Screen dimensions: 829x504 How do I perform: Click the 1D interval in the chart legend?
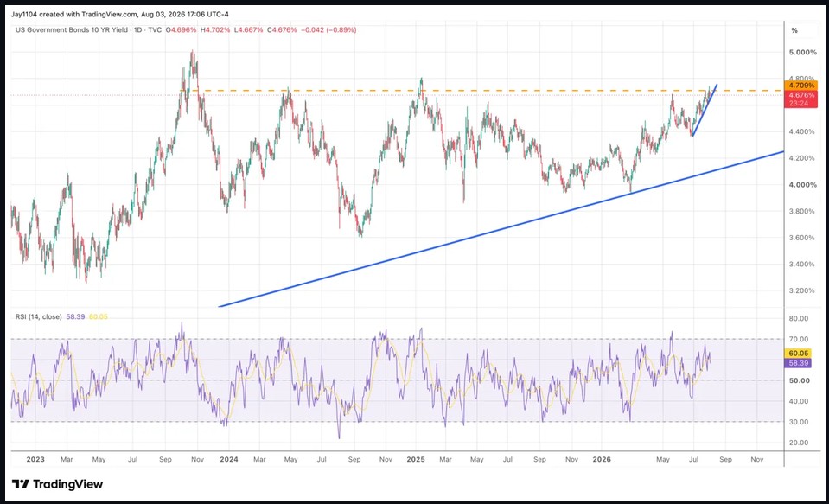pyautogui.click(x=137, y=30)
